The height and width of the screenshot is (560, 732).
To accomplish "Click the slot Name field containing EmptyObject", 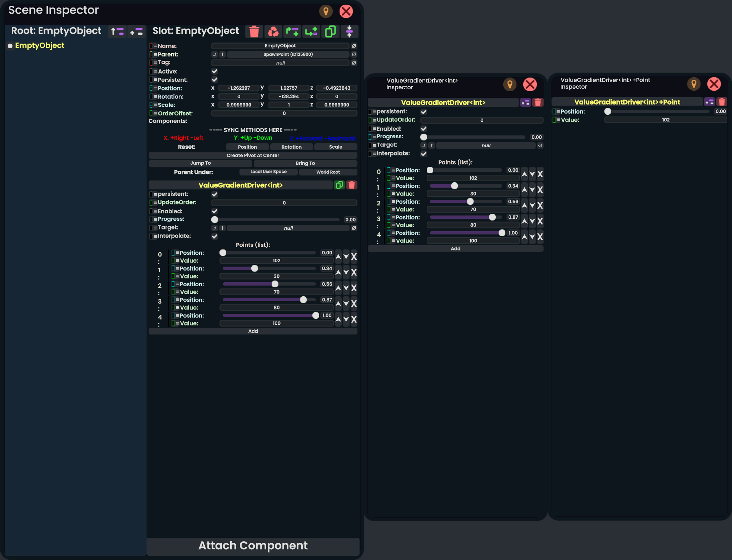I will (x=280, y=46).
